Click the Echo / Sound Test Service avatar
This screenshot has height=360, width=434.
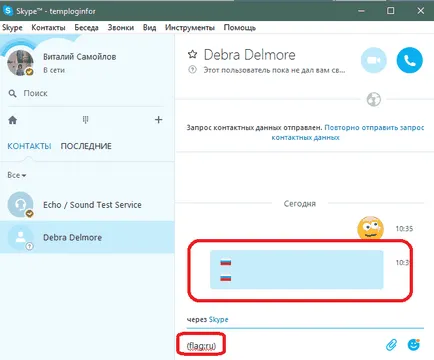(20, 204)
